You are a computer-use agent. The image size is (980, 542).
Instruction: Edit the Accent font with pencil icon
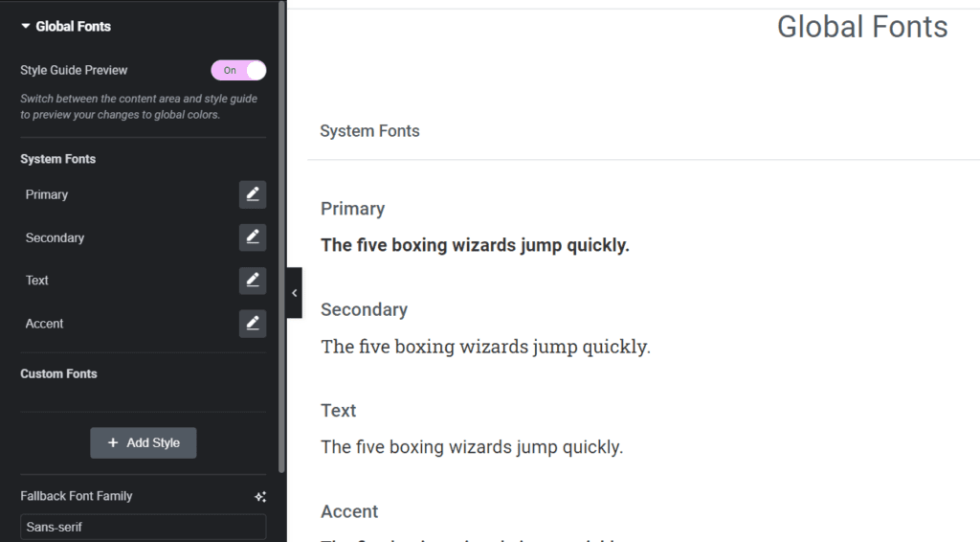[x=253, y=324]
